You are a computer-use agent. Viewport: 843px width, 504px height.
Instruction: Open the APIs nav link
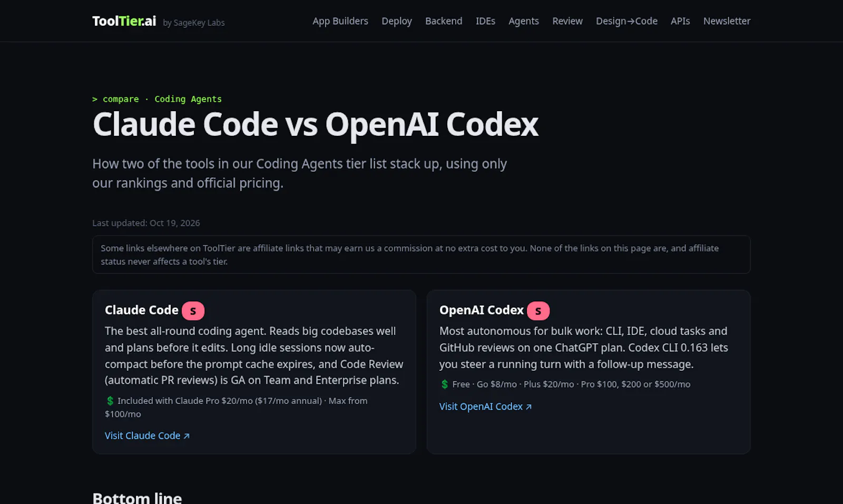[680, 21]
